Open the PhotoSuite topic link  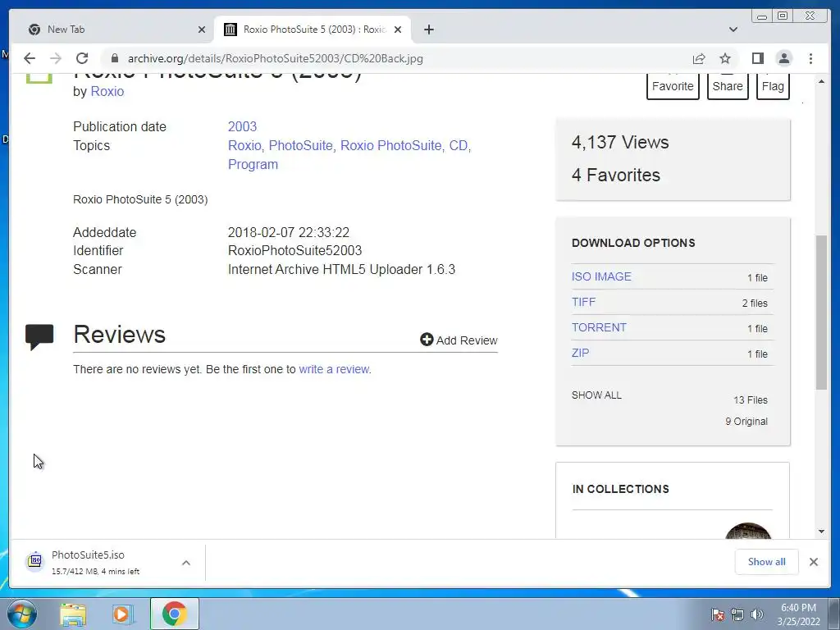click(300, 146)
